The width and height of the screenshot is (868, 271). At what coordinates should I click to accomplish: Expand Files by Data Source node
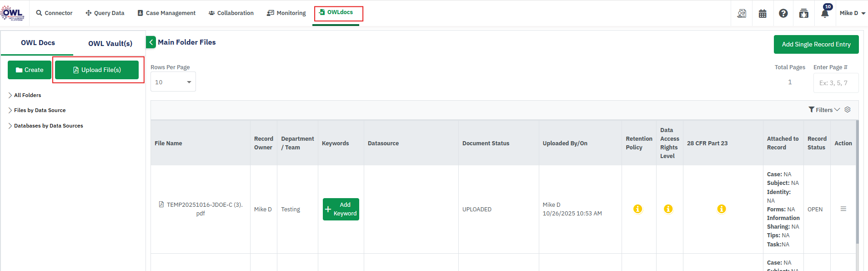[10, 110]
